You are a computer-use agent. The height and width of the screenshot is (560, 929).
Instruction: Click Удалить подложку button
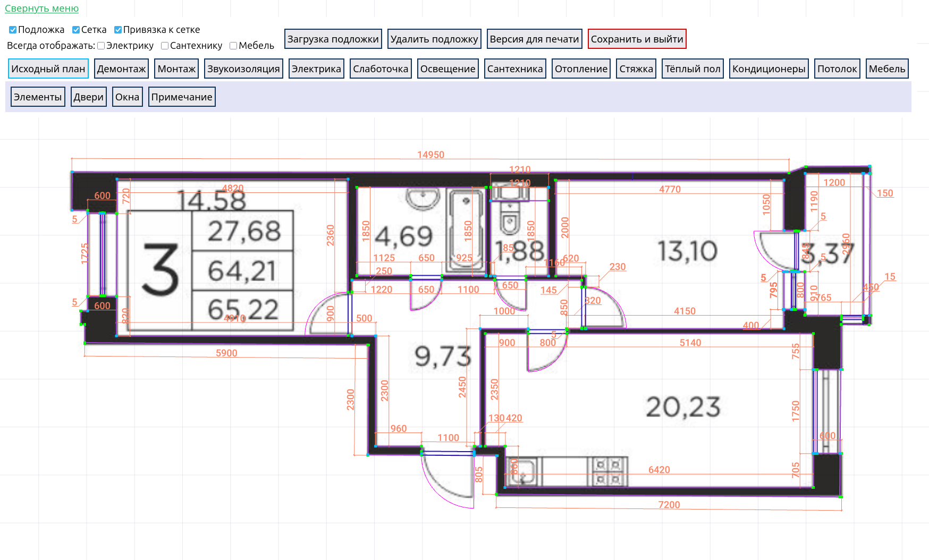click(x=434, y=39)
